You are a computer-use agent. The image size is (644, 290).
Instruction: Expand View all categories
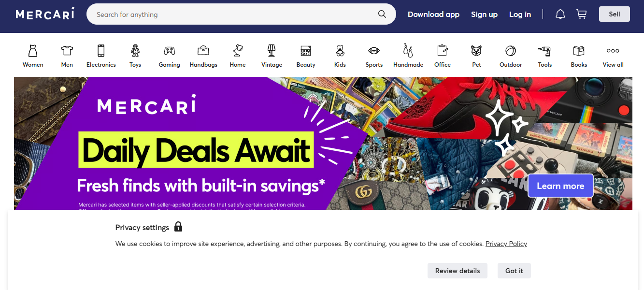(x=613, y=56)
